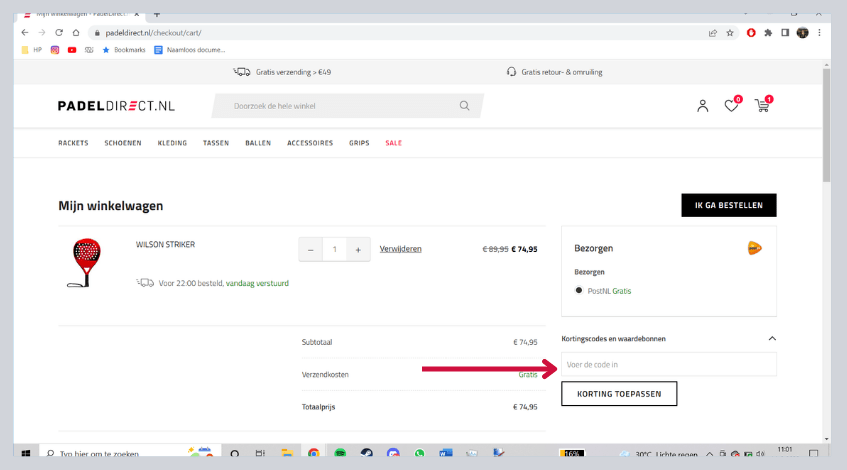Open the Instagram bookmark icon
This screenshot has height=470, width=847.
[x=55, y=49]
